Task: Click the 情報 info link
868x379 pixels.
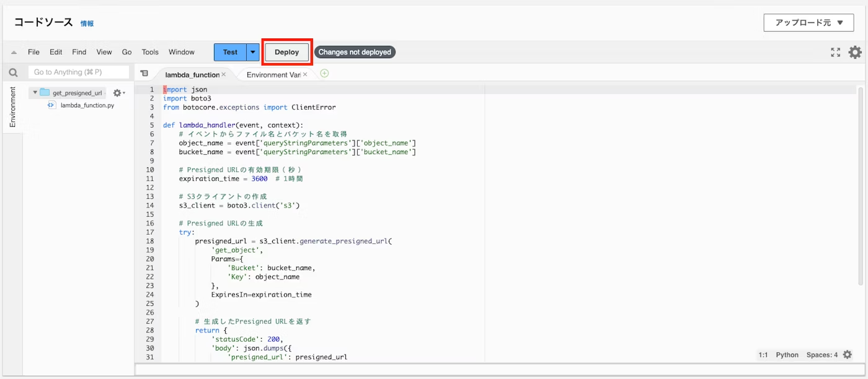Action: coord(87,24)
